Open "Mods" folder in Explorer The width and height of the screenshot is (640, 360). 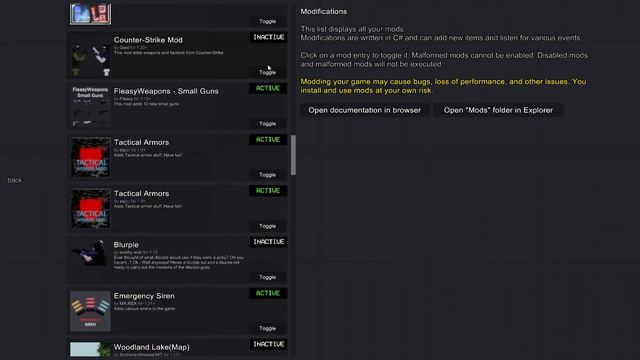pyautogui.click(x=498, y=110)
